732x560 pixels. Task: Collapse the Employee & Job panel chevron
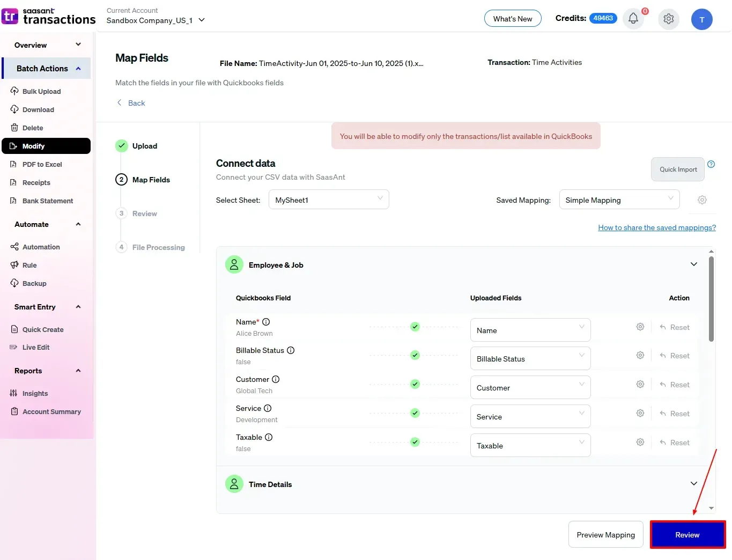click(x=694, y=264)
